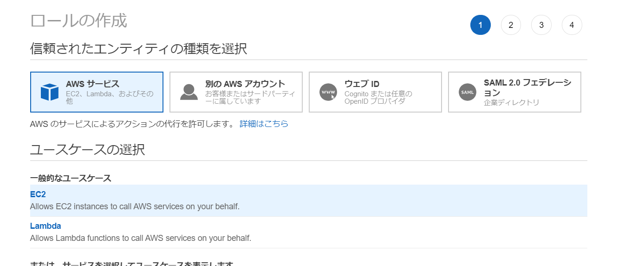The height and width of the screenshot is (266, 644).
Task: Select the Lambda use case link
Action: (x=46, y=226)
